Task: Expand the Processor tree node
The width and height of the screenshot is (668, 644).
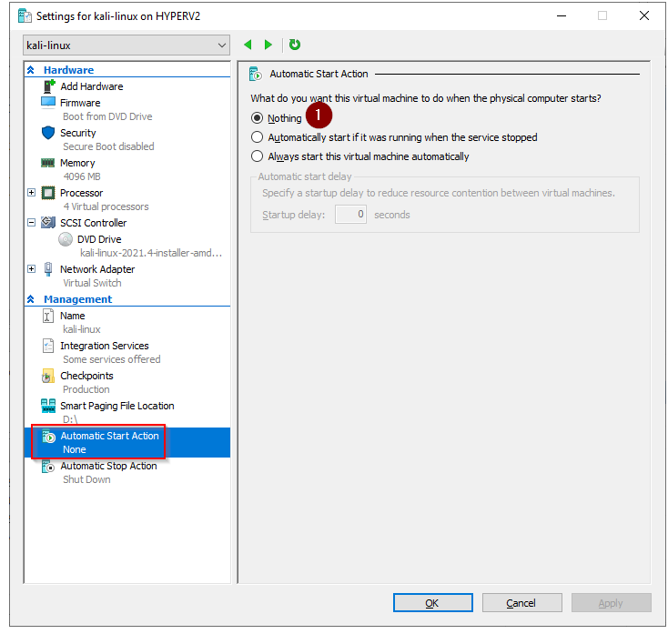Action: (32, 193)
